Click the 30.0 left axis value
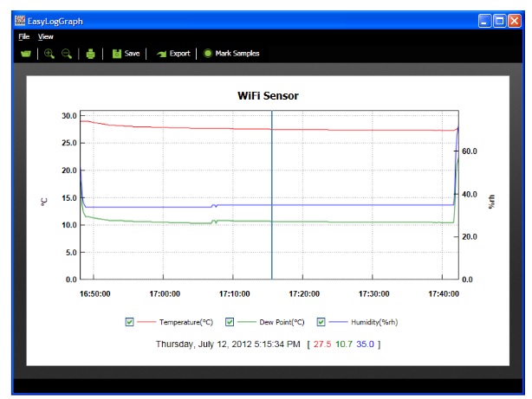 point(69,116)
